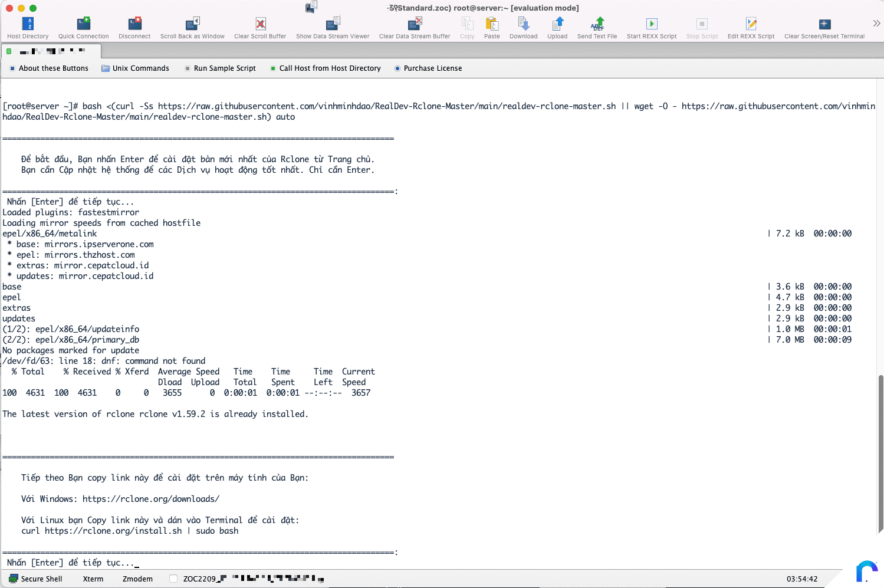Open the Unix Commands folder button
This screenshot has width=884, height=588.
(135, 68)
